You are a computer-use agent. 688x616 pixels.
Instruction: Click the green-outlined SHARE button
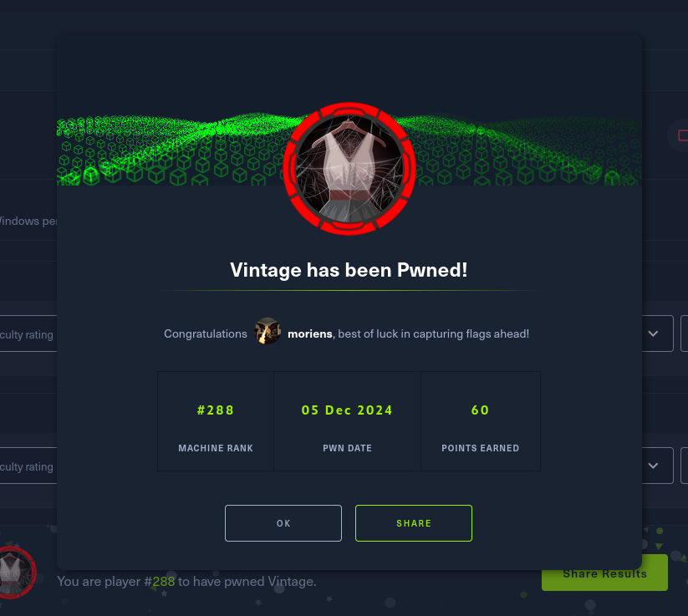413,523
